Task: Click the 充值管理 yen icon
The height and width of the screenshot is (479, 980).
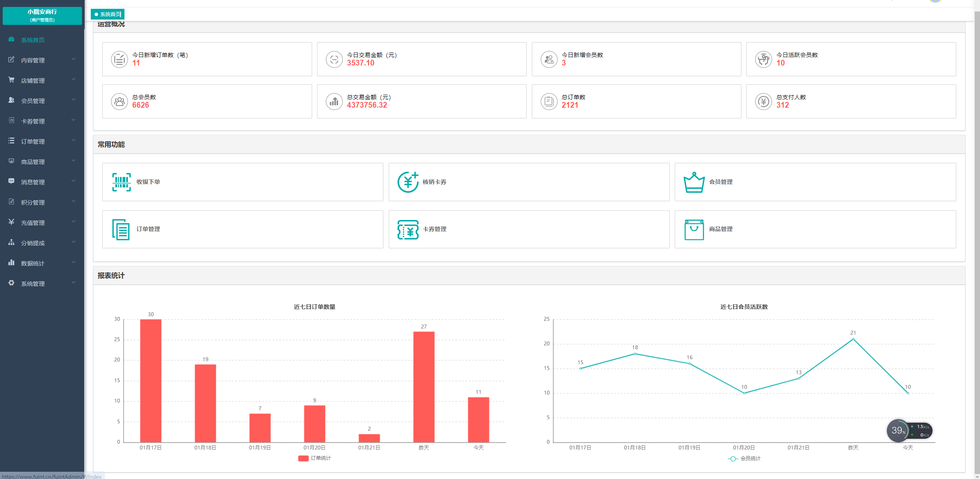Action: click(x=11, y=222)
